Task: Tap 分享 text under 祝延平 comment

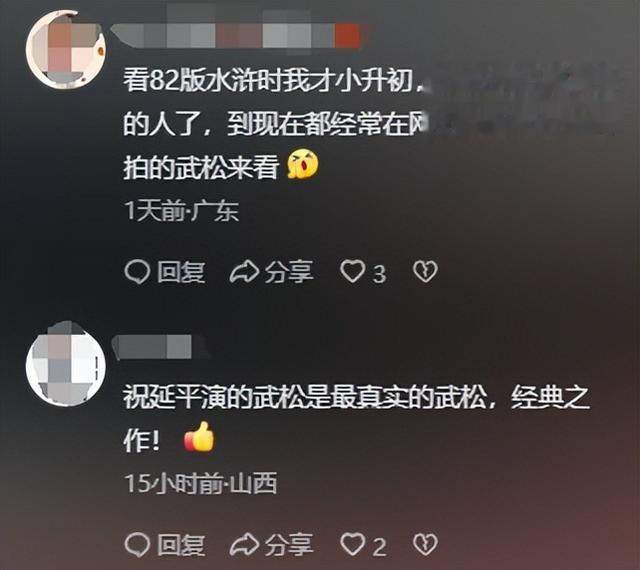Action: (289, 545)
